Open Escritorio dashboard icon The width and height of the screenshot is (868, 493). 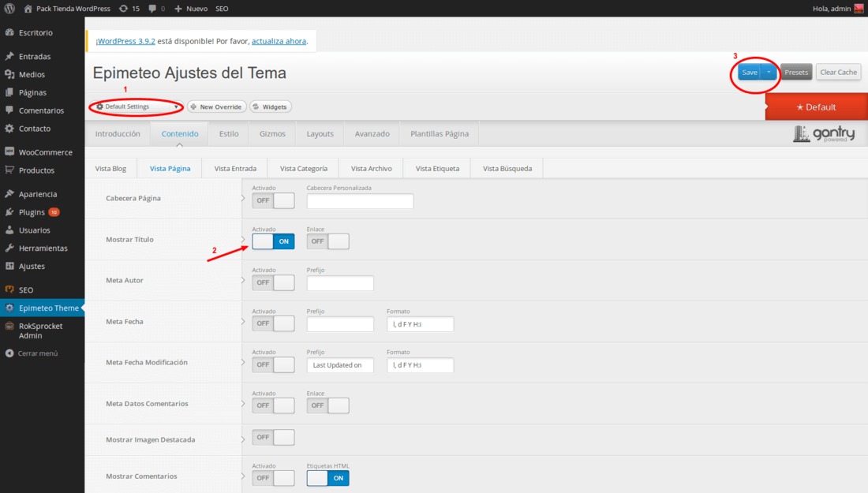[x=9, y=32]
